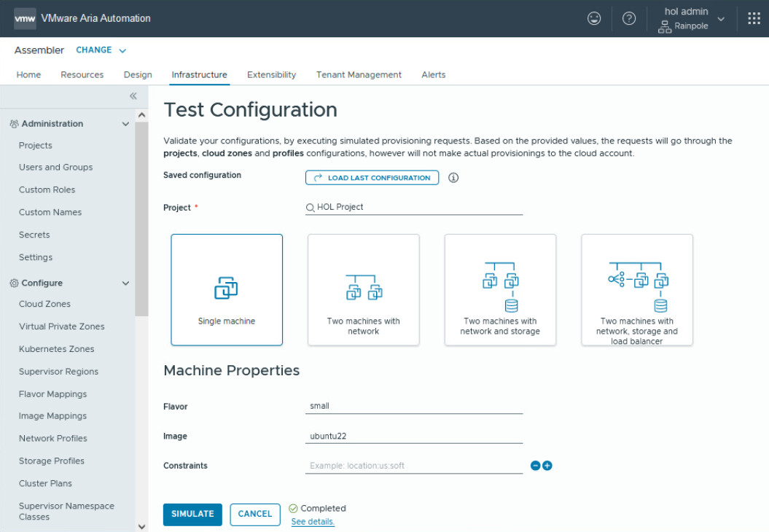Collapse the Configure section chevron
Viewport: 769px width, 532px height.
125,283
